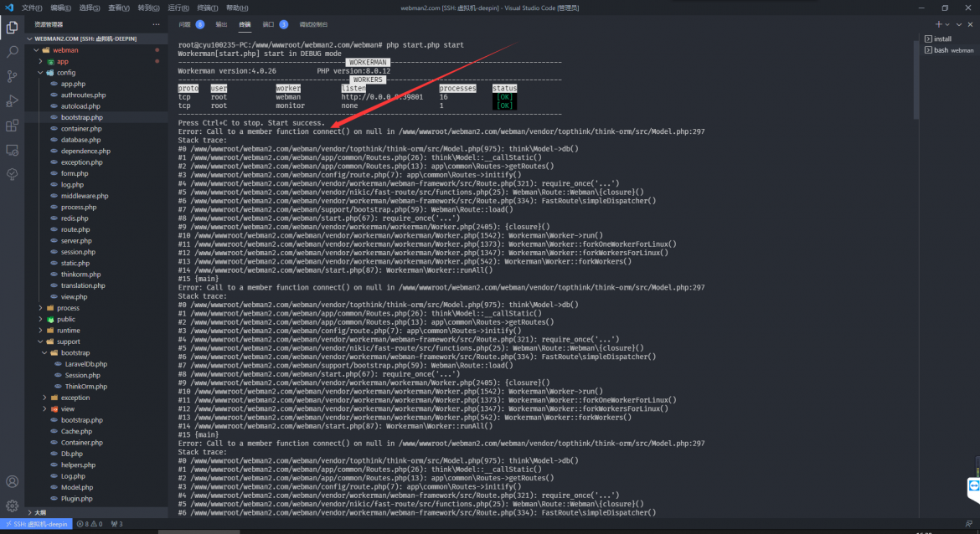Screen dimensions: 980x534
Task: Expand the app folder
Action: (x=41, y=61)
